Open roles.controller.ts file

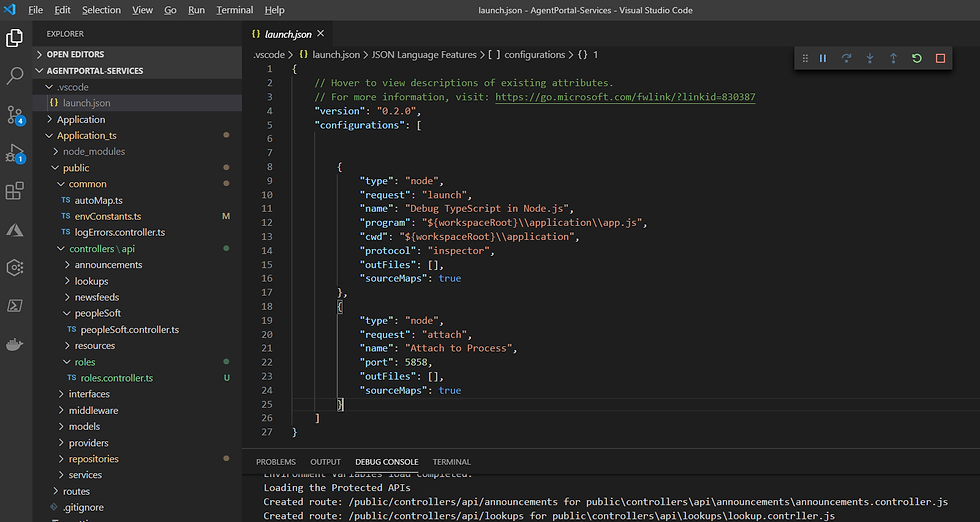(x=138, y=378)
